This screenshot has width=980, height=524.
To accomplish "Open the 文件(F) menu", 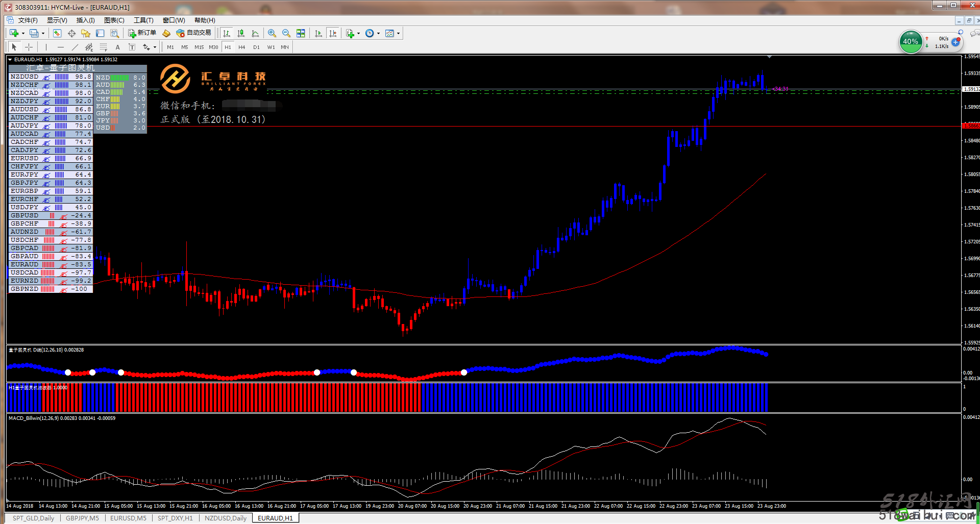I will [28, 20].
